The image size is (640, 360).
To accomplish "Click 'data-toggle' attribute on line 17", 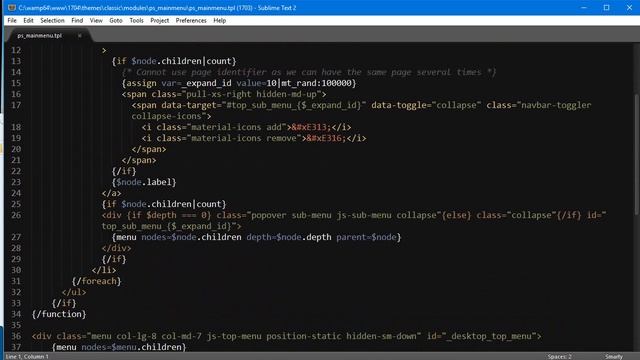I will tap(398, 105).
